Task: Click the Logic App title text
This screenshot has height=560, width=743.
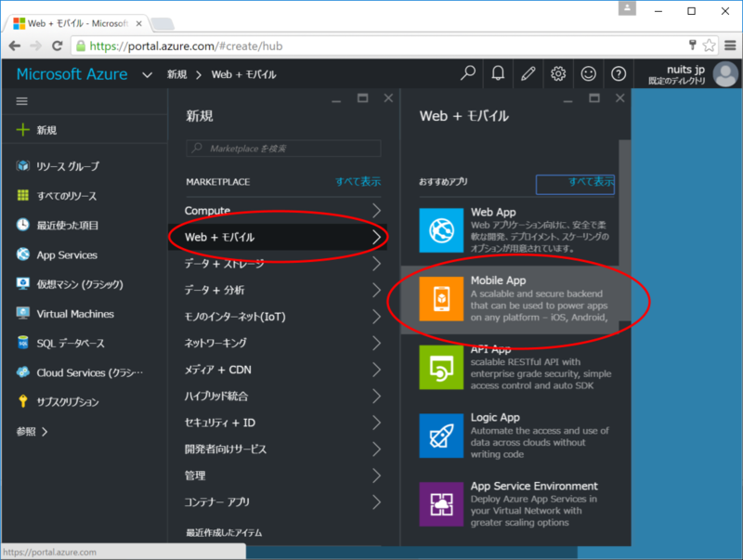Action: coord(495,417)
